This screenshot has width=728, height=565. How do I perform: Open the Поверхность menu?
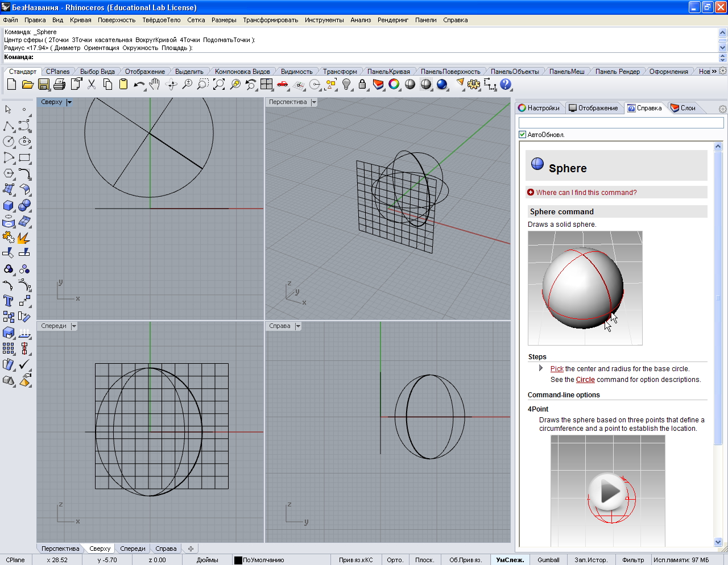(117, 20)
